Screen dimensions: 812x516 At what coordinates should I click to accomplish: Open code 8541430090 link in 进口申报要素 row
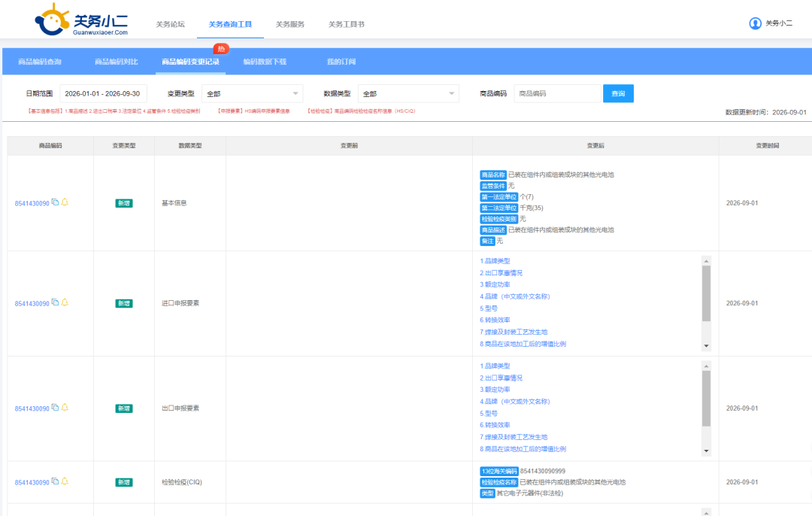(x=32, y=304)
